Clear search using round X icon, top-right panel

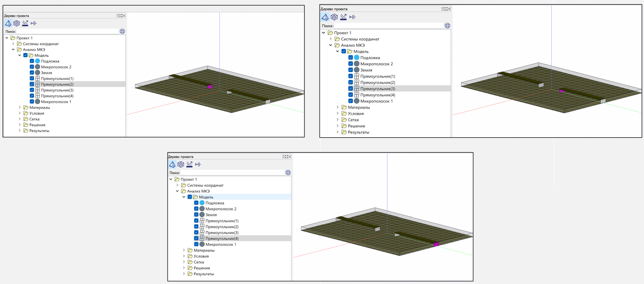pos(447,26)
